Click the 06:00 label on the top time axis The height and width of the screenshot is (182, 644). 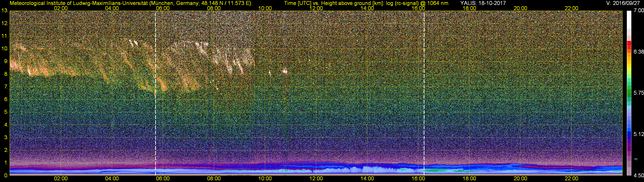[163, 8]
